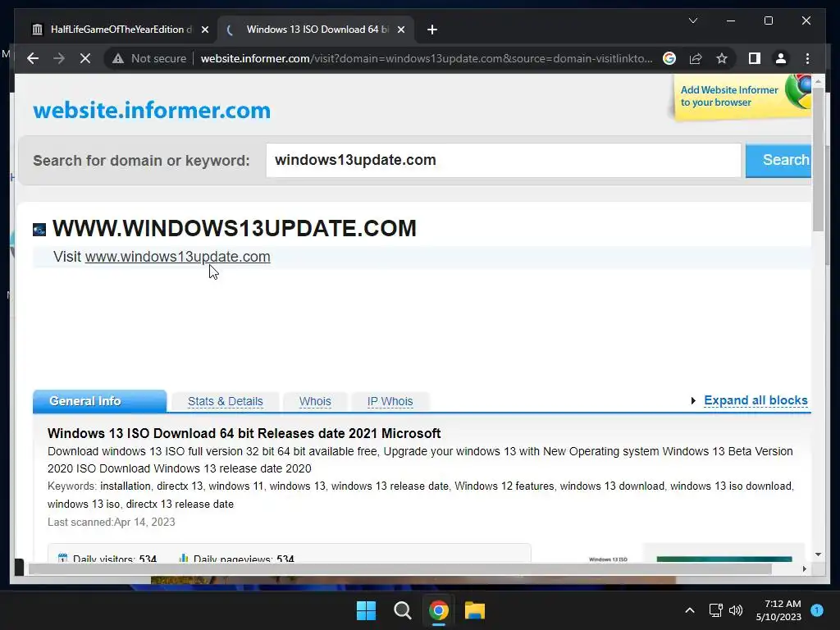The image size is (840, 630).
Task: Close the HalfLifeGameOfTheYearEdition tab
Action: [x=204, y=30]
